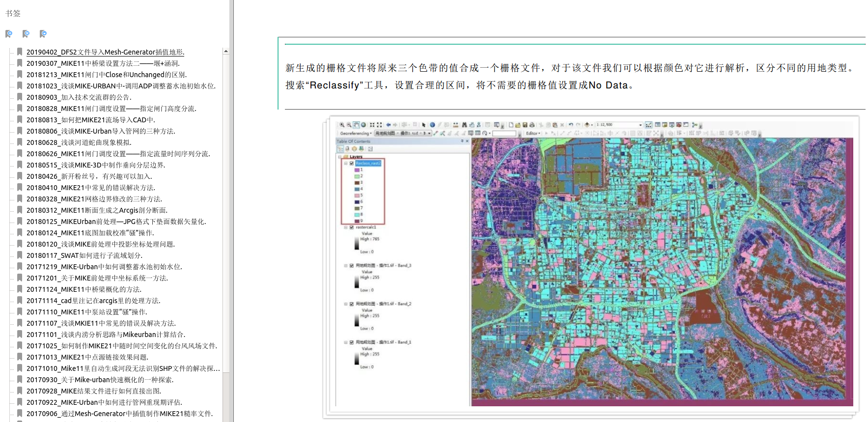Click the add bookmark icon
This screenshot has height=422, width=868.
(9, 34)
